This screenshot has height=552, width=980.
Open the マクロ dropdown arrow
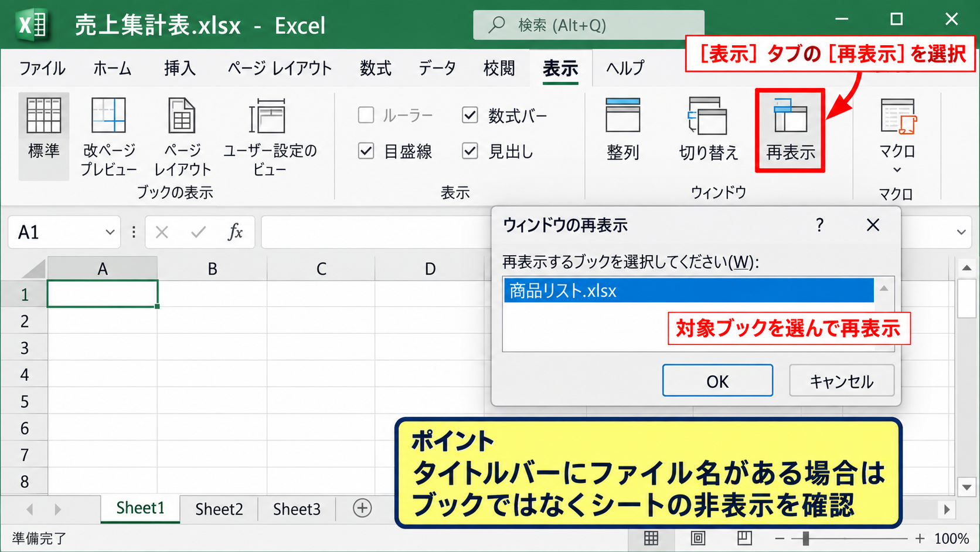click(897, 170)
